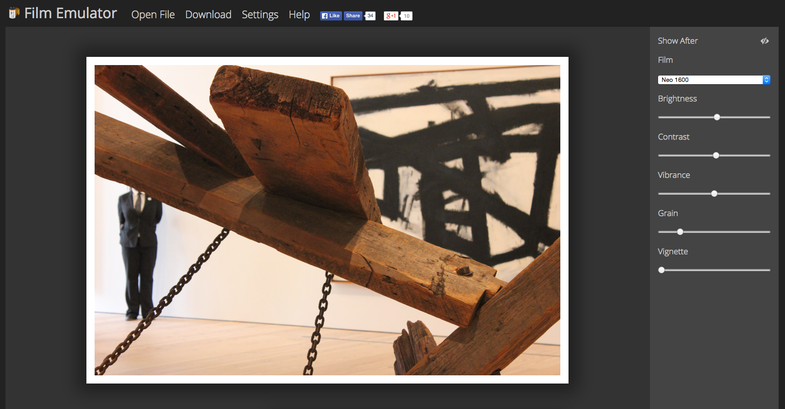The width and height of the screenshot is (785, 409).
Task: Click the Google +1 button
Action: tap(391, 16)
